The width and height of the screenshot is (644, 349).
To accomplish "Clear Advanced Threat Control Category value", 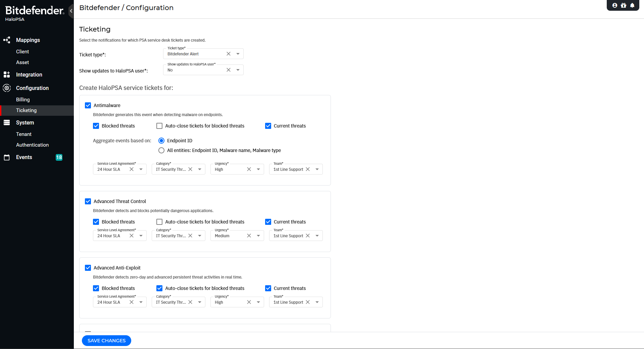I will pos(190,236).
